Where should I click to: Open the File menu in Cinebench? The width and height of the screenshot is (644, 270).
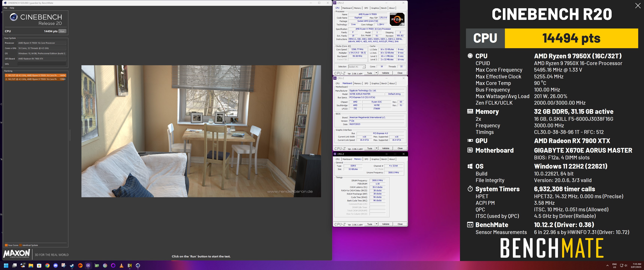click(x=5, y=8)
